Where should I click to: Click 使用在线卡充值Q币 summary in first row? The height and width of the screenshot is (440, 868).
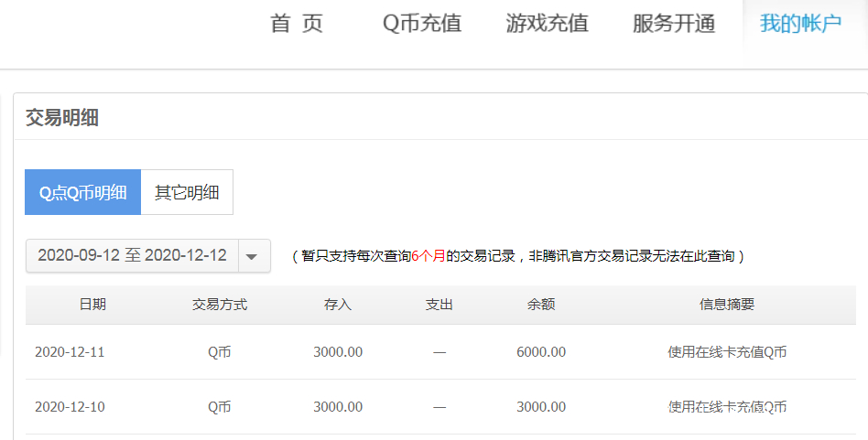[727, 352]
